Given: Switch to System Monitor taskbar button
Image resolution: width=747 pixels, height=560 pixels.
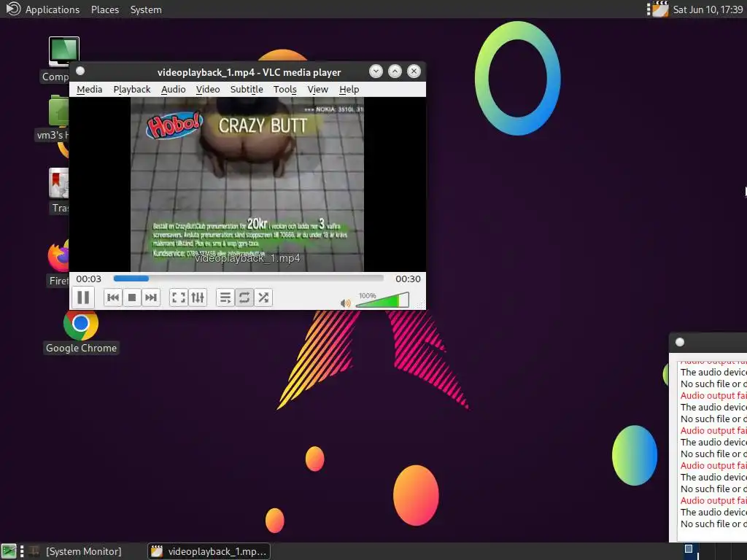Looking at the screenshot, I should click(x=75, y=551).
